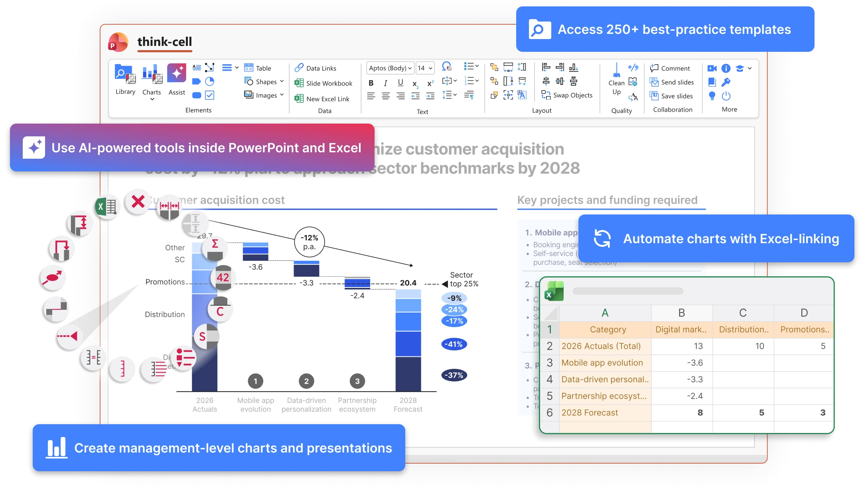The width and height of the screenshot is (868, 488).
Task: Click the license key icon
Action: 726,82
